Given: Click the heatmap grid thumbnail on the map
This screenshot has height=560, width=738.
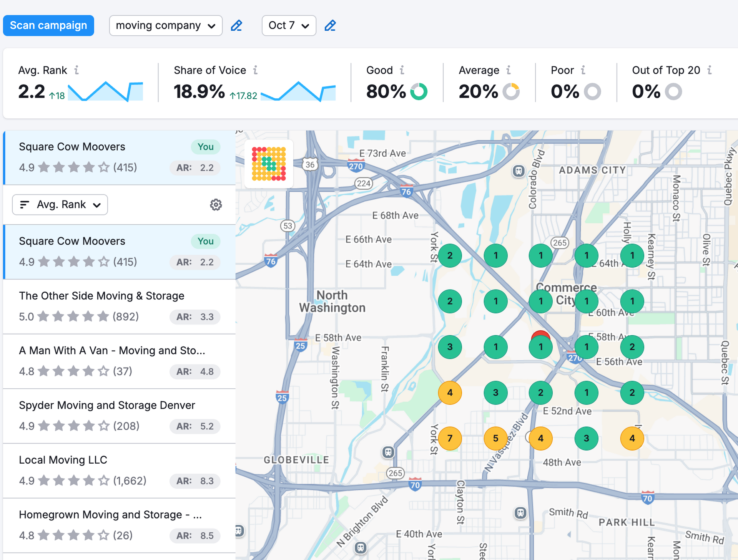Looking at the screenshot, I should coord(269,164).
